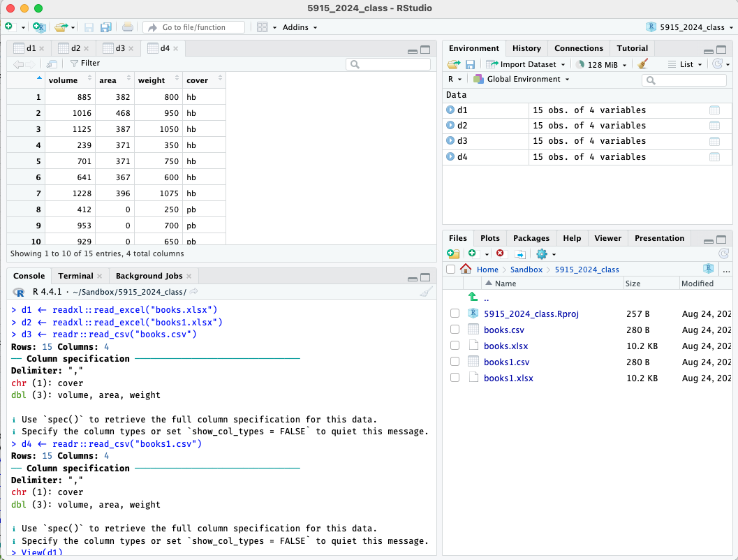738x560 pixels.
Task: Open memory usage 128 MiB dropdown
Action: [x=602, y=64]
